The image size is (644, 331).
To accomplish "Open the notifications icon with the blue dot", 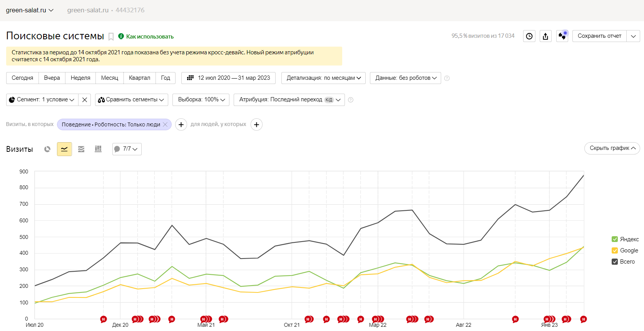I will [x=562, y=36].
